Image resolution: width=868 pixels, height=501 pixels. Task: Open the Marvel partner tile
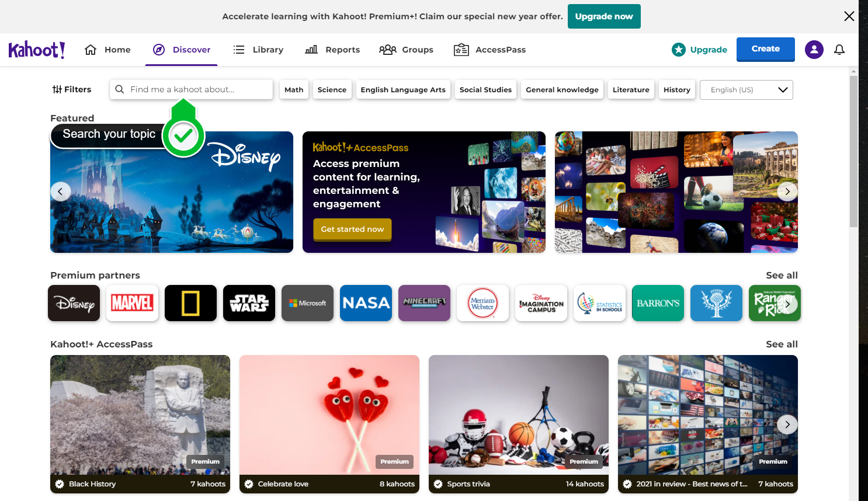point(132,303)
